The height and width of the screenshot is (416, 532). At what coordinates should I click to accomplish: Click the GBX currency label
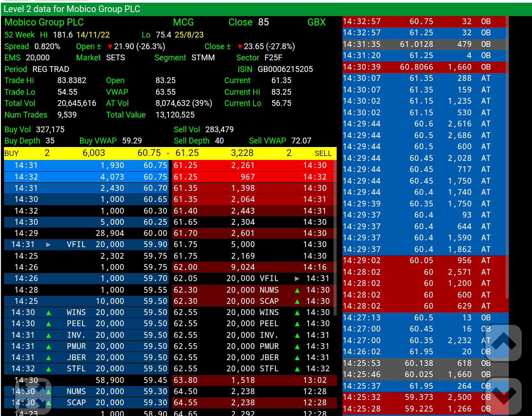317,22
